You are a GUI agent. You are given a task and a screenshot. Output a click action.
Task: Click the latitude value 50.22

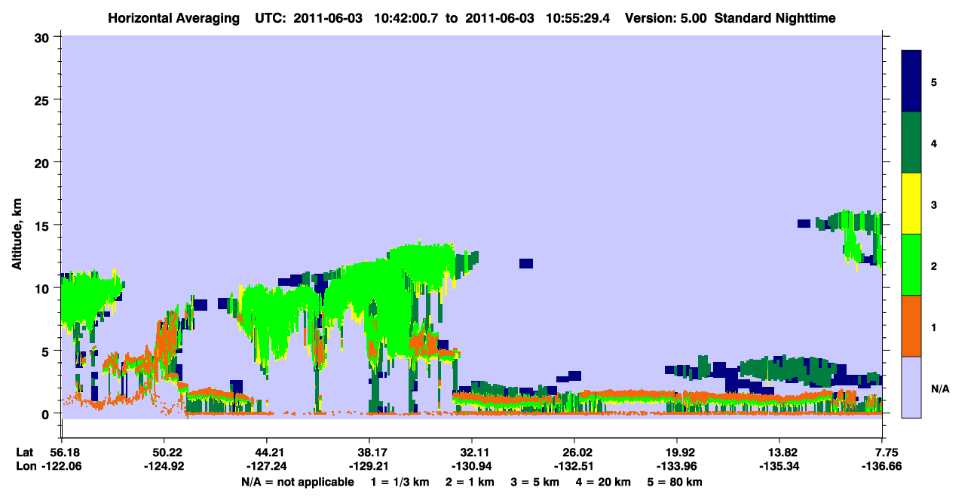(x=164, y=452)
